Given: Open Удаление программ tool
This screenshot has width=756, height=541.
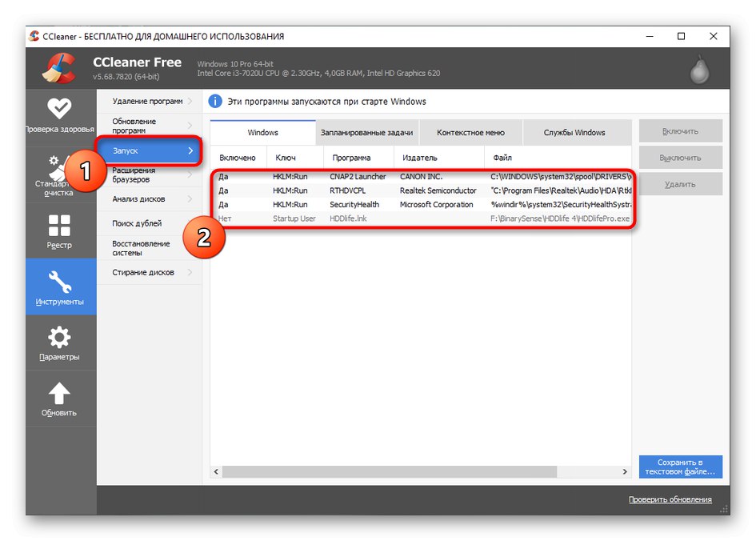Looking at the screenshot, I should pos(150,102).
